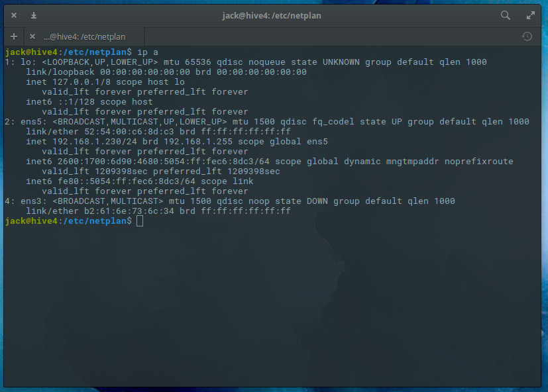This screenshot has width=548, height=392.
Task: Click the window title jack@hive4: /etc/netplan
Action: (x=272, y=16)
